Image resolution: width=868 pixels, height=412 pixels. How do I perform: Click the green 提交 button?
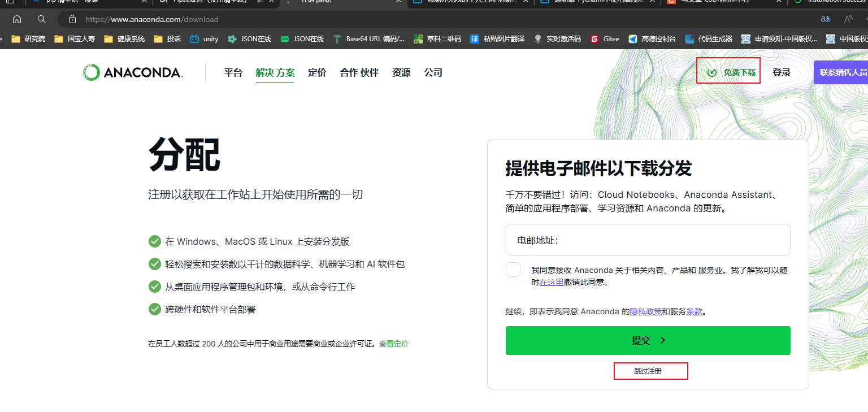(648, 340)
